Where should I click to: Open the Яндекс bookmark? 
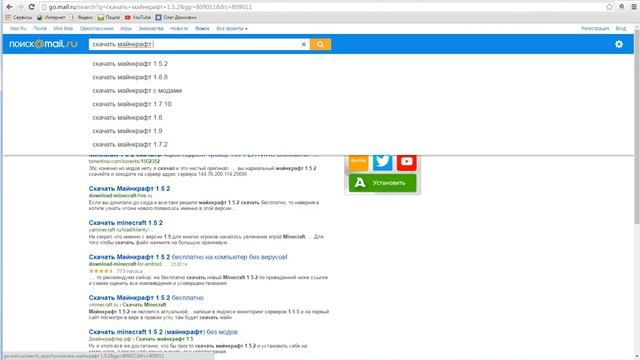(82, 18)
